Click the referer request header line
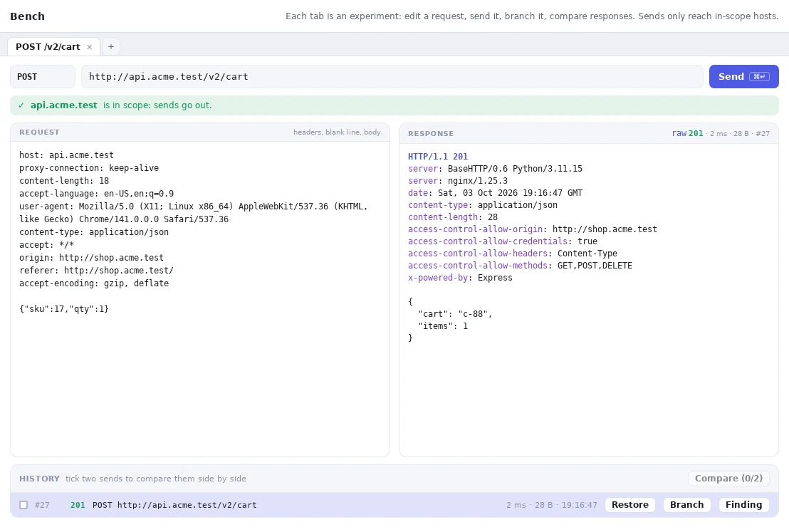The image size is (789, 532). point(96,271)
